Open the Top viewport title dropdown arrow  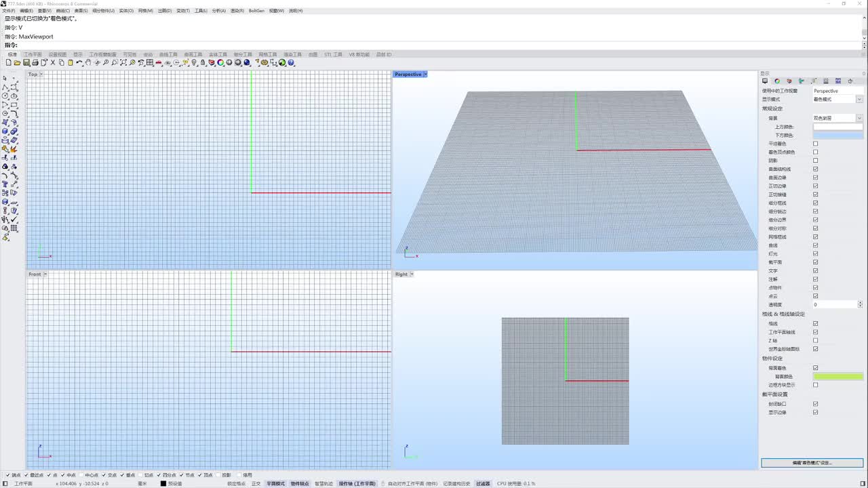pos(41,74)
